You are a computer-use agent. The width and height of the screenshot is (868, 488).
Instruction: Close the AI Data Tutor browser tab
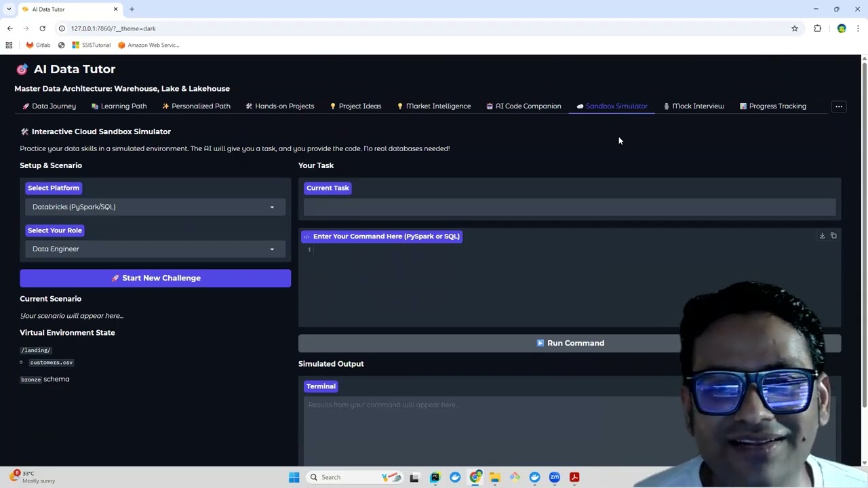click(115, 9)
